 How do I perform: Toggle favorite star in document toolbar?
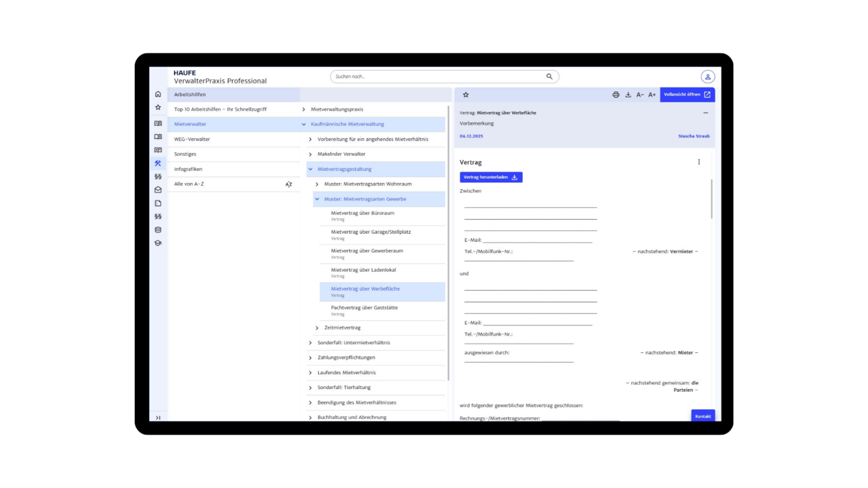(466, 95)
